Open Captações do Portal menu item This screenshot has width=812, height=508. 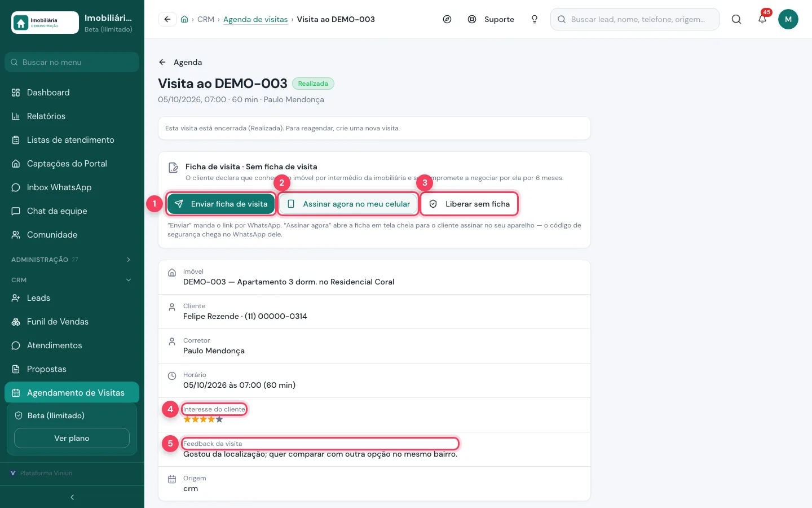point(72,164)
